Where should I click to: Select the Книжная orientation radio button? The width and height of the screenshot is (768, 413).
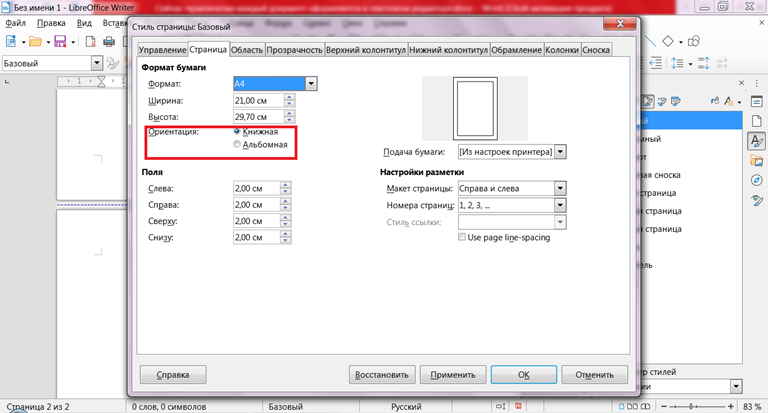click(237, 131)
